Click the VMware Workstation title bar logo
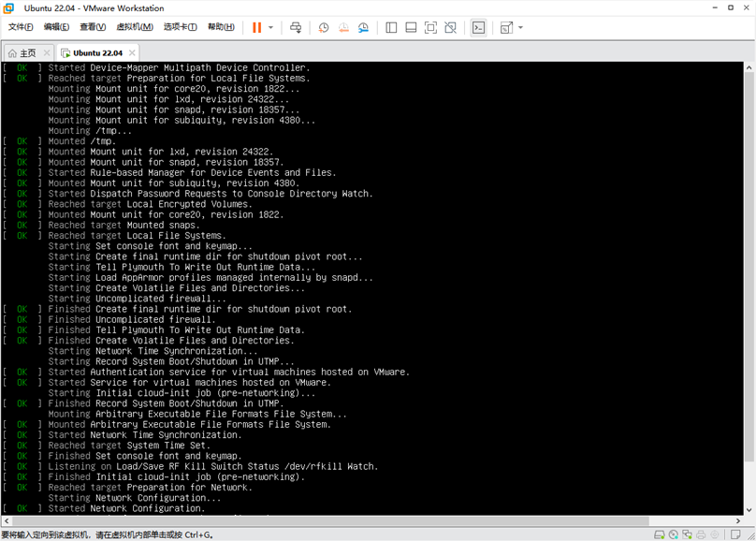Image resolution: width=756 pixels, height=541 pixels. click(x=8, y=8)
